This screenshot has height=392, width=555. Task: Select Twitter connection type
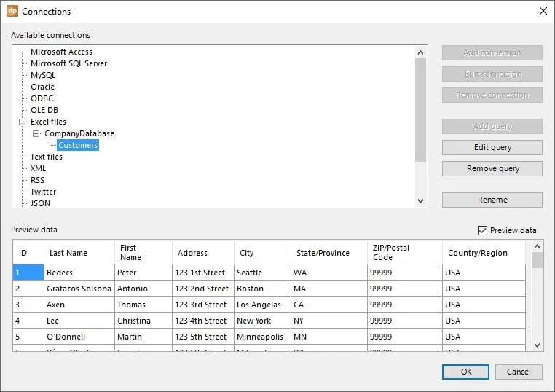coord(43,192)
